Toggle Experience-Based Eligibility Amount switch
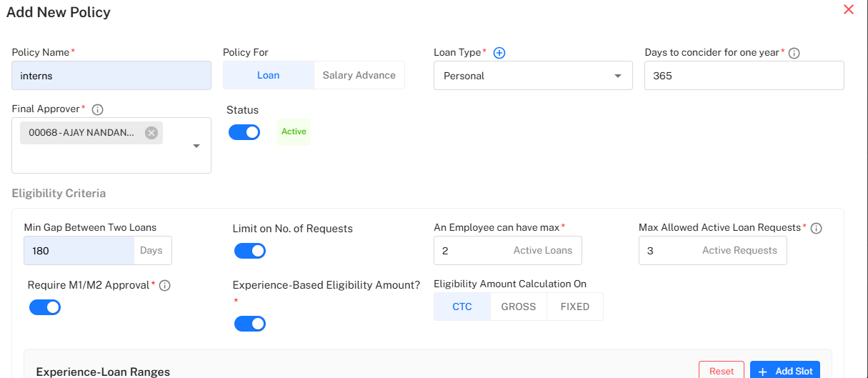 250,324
